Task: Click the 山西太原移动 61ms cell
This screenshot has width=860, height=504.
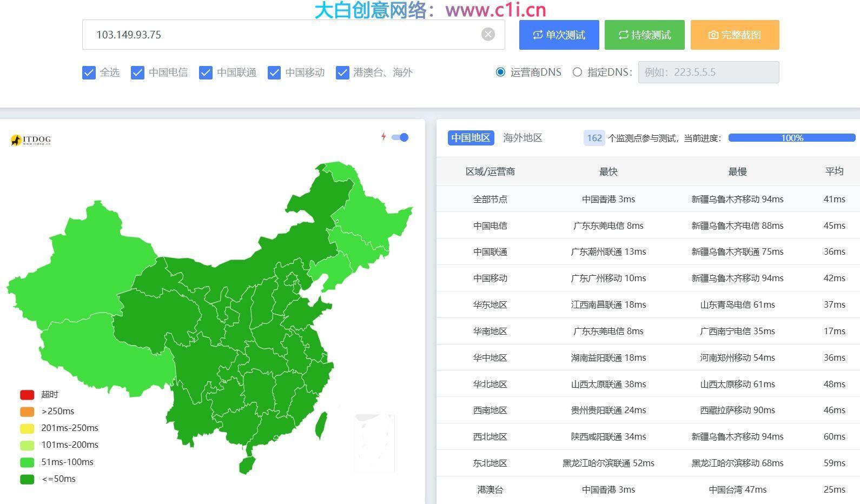Action: [737, 384]
